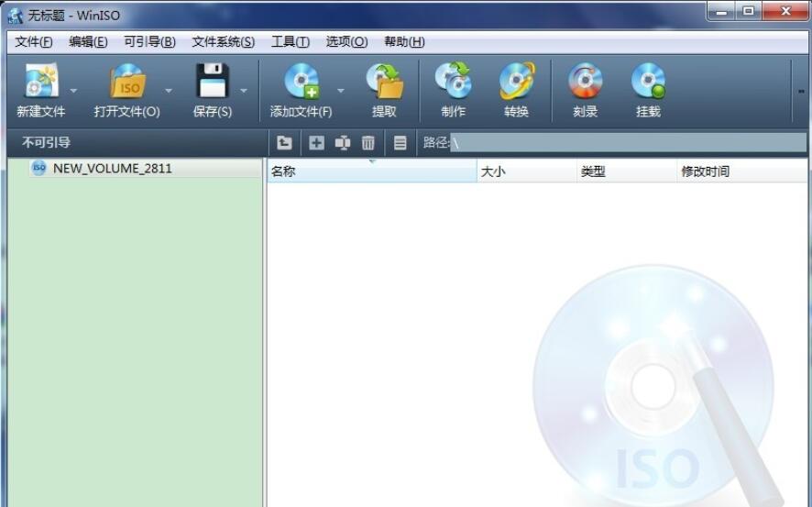Click the Save (保存) floppy disk icon
The width and height of the screenshot is (812, 507).
[213, 81]
